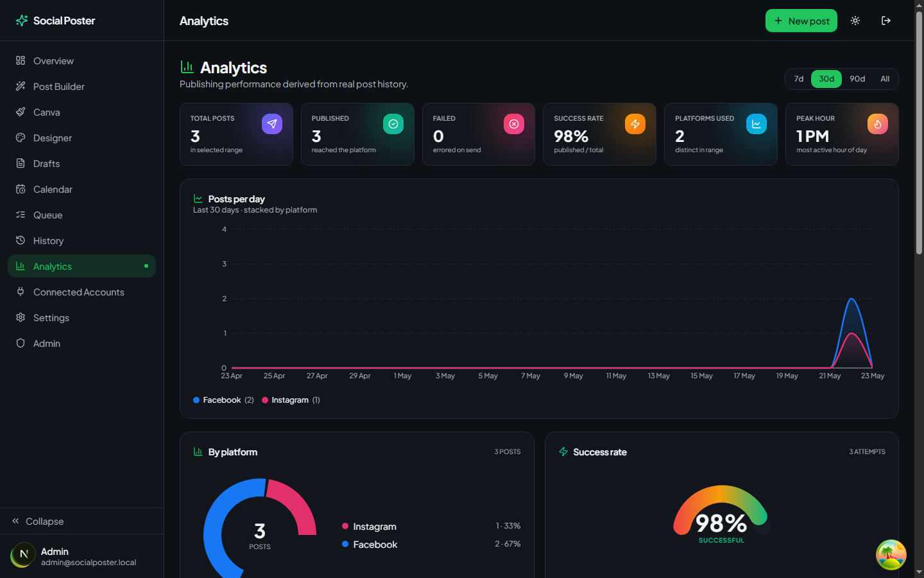
Task: Open Connected Accounts
Action: click(x=81, y=292)
